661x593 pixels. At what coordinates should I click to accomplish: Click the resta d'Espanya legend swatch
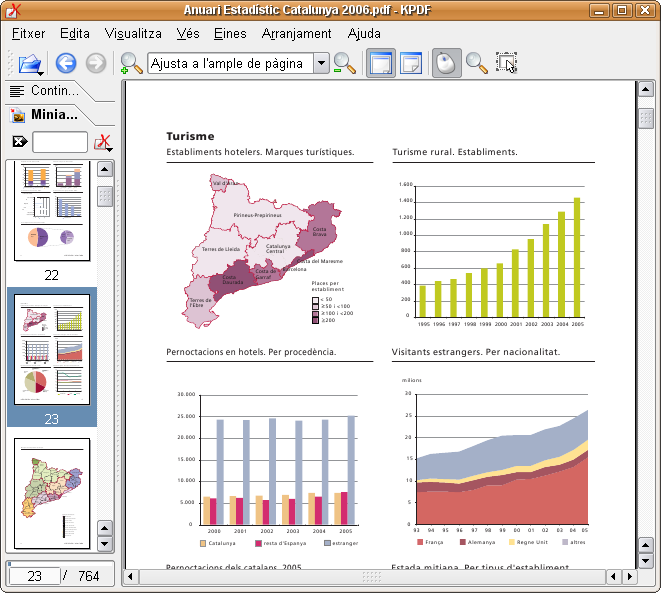(258, 543)
